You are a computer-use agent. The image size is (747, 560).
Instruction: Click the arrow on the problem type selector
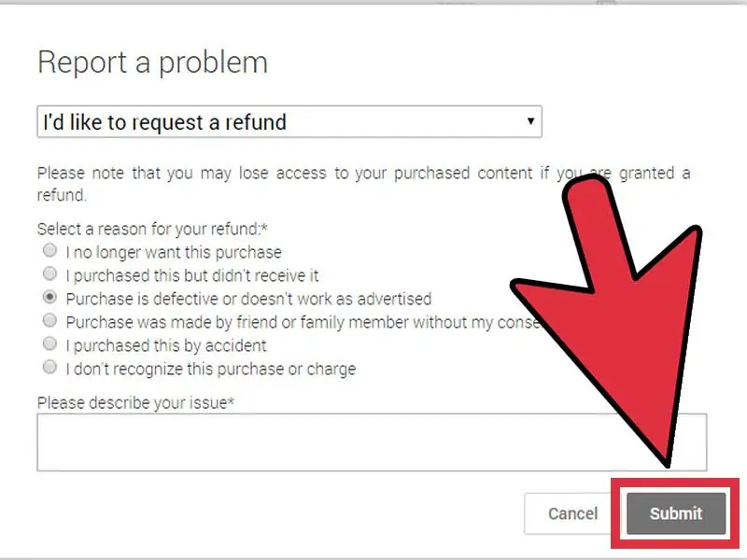click(530, 122)
